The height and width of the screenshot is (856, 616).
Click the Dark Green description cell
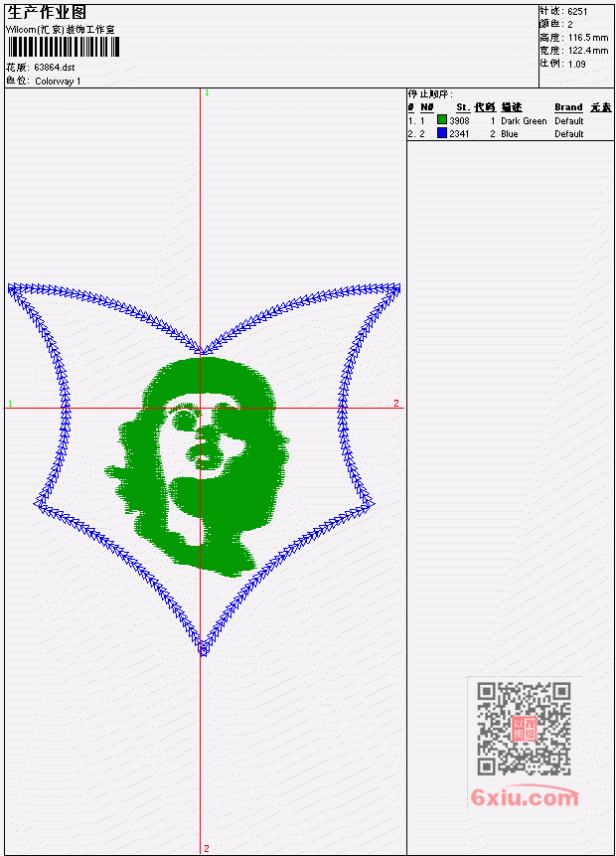(524, 120)
